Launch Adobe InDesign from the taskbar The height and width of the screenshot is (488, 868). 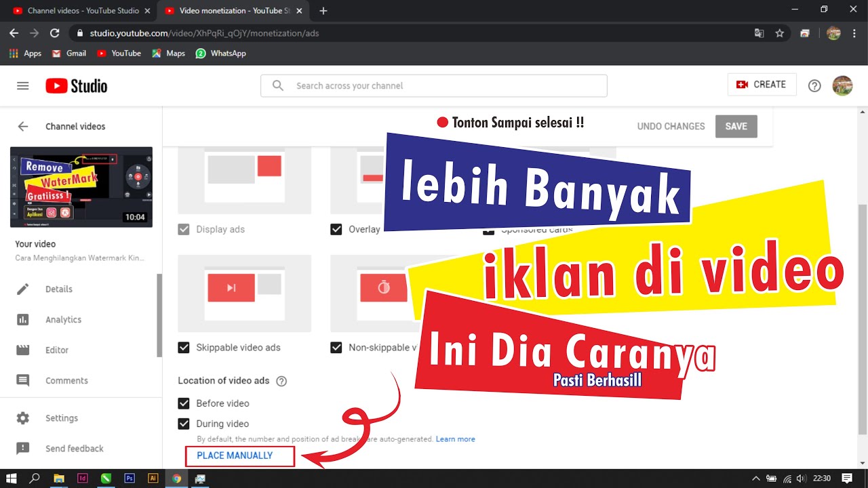click(x=83, y=479)
